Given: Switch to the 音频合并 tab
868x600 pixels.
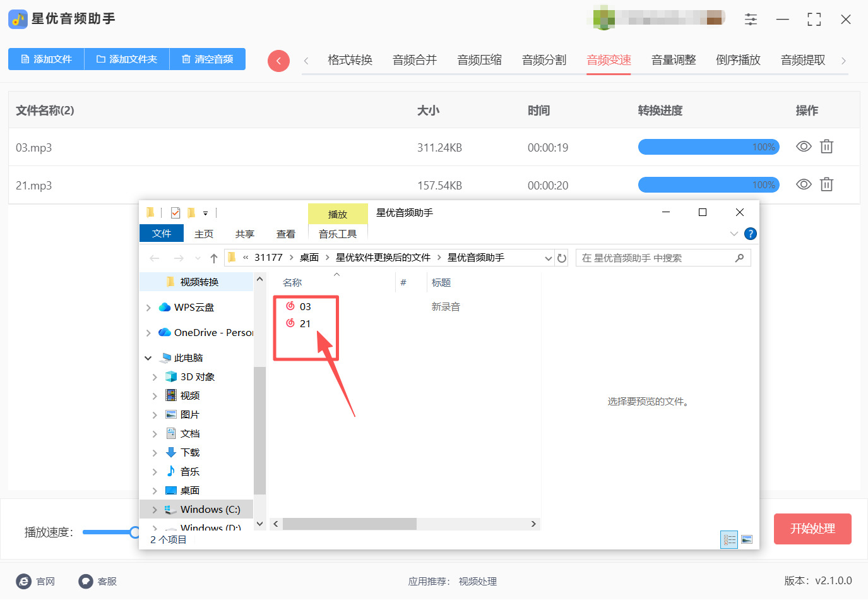Looking at the screenshot, I should [x=415, y=60].
